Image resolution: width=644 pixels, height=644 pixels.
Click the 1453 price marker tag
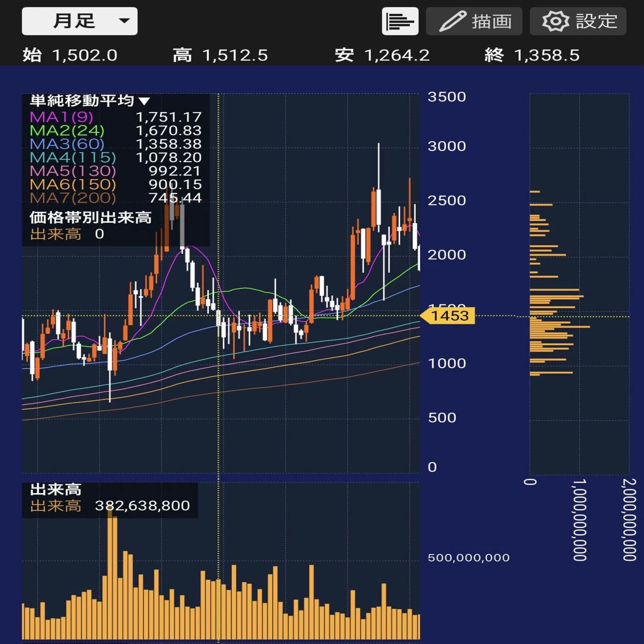[447, 315]
